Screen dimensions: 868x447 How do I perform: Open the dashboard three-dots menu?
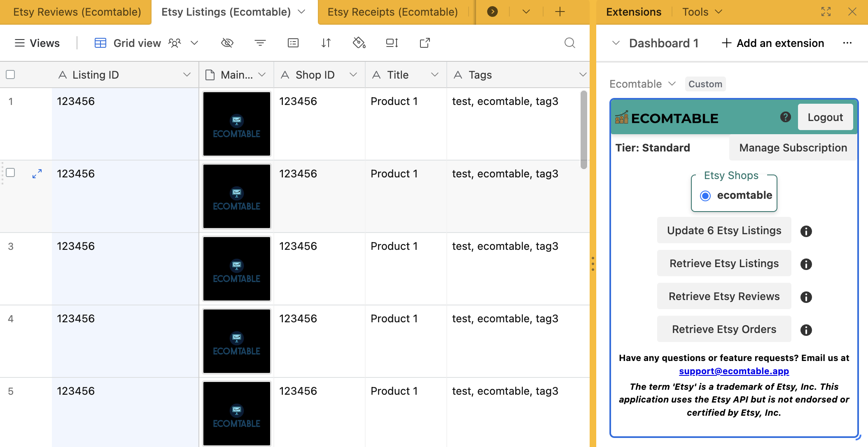point(847,43)
